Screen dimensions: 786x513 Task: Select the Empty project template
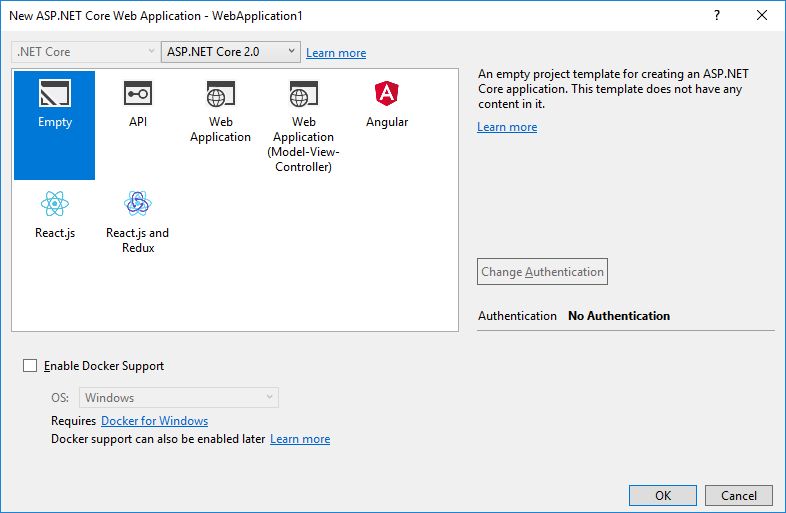tap(55, 125)
